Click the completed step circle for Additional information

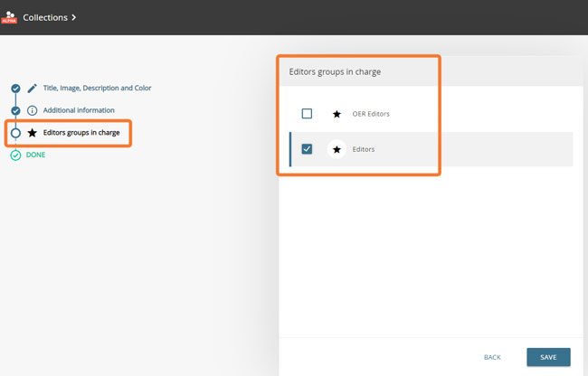pyautogui.click(x=15, y=110)
